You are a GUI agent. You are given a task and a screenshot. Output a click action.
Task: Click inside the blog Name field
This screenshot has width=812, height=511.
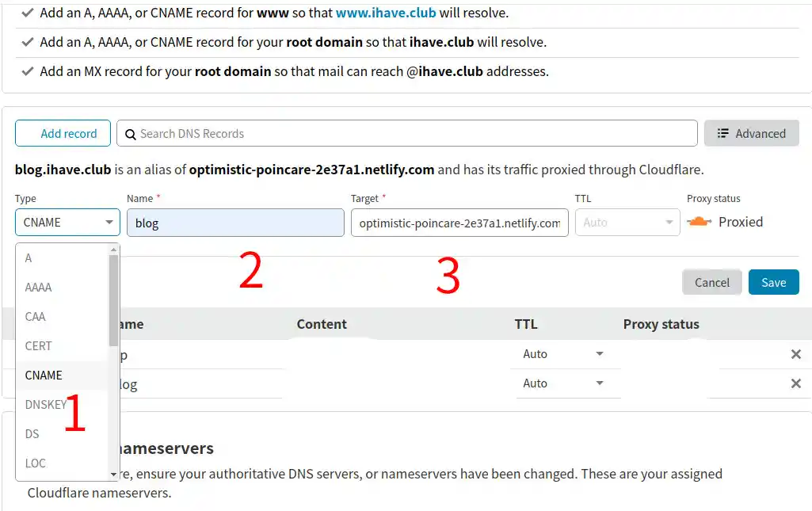pyautogui.click(x=235, y=222)
